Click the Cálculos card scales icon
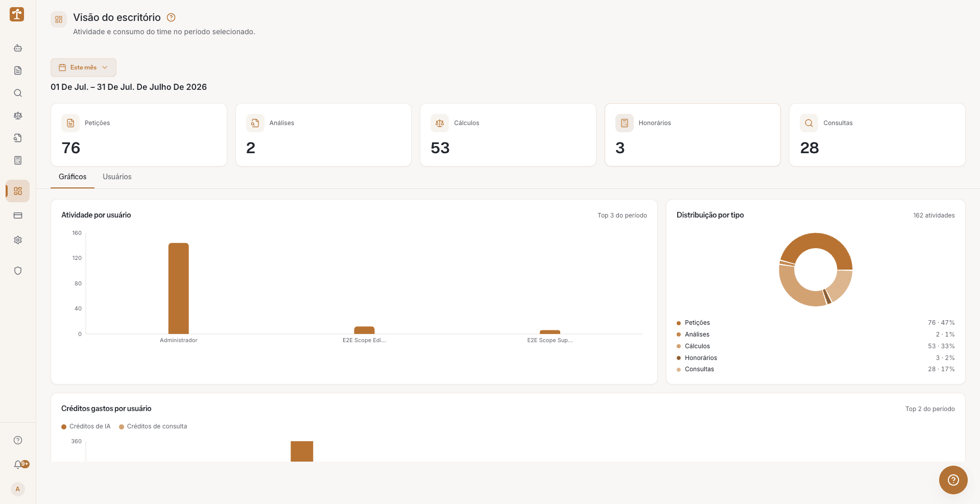Viewport: 980px width, 504px height. (x=440, y=123)
